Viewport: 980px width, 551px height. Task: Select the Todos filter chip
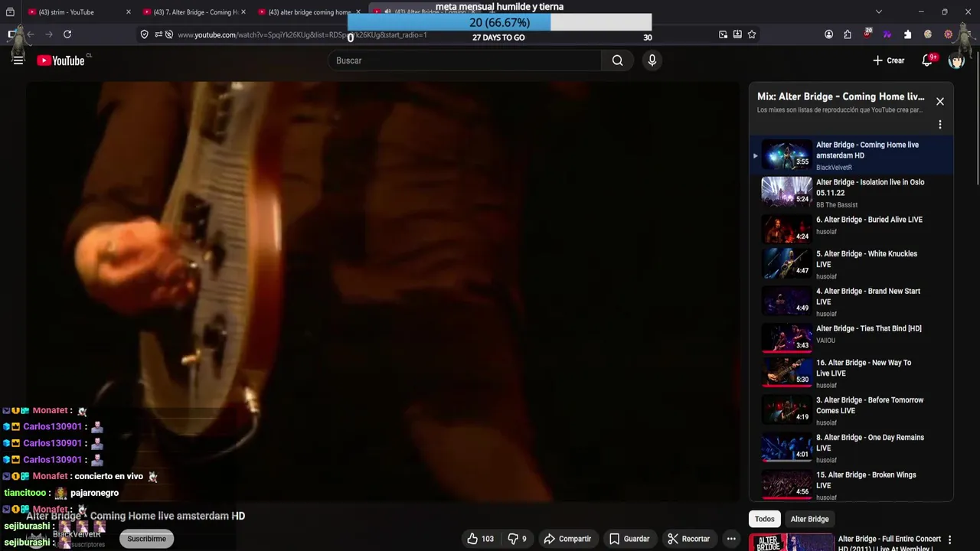[765, 519]
